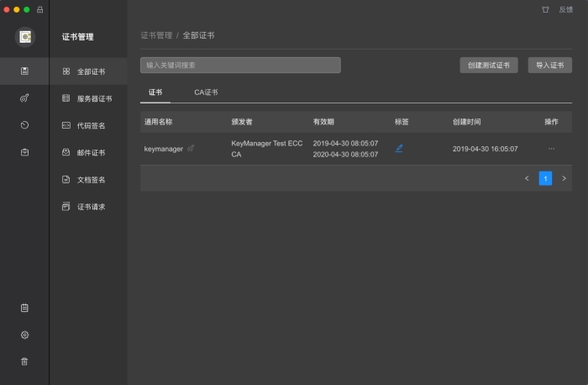
Task: Switch to the CA证书 tab
Action: click(x=206, y=92)
